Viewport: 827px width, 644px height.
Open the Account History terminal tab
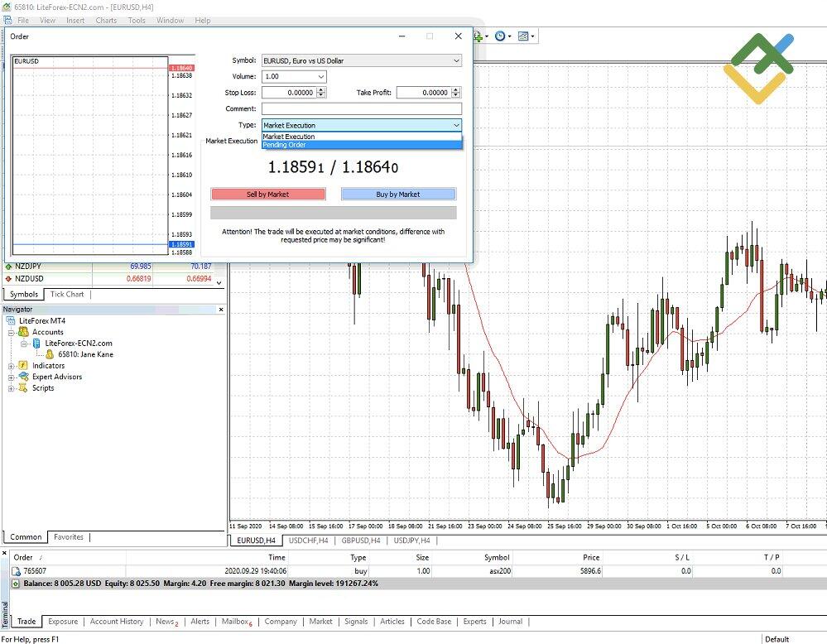click(x=116, y=622)
